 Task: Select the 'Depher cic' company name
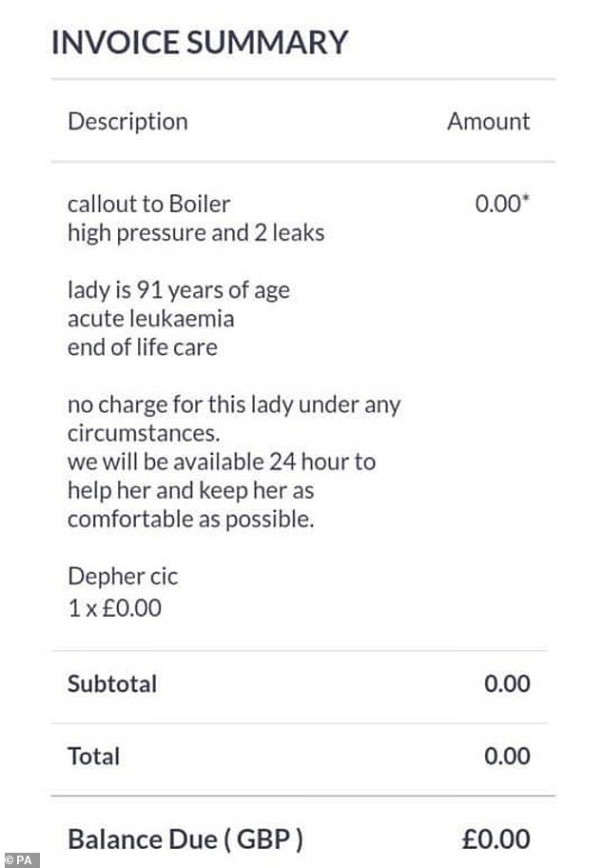click(x=123, y=577)
